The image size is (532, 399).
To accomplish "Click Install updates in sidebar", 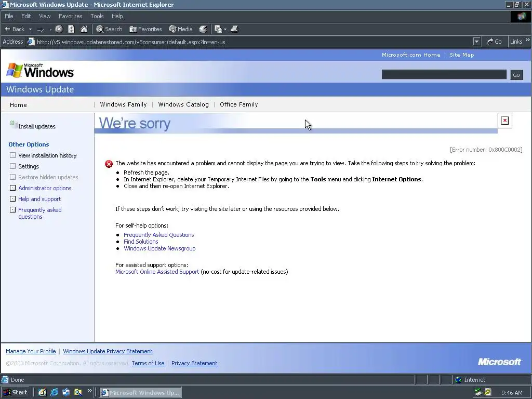I will (x=37, y=126).
